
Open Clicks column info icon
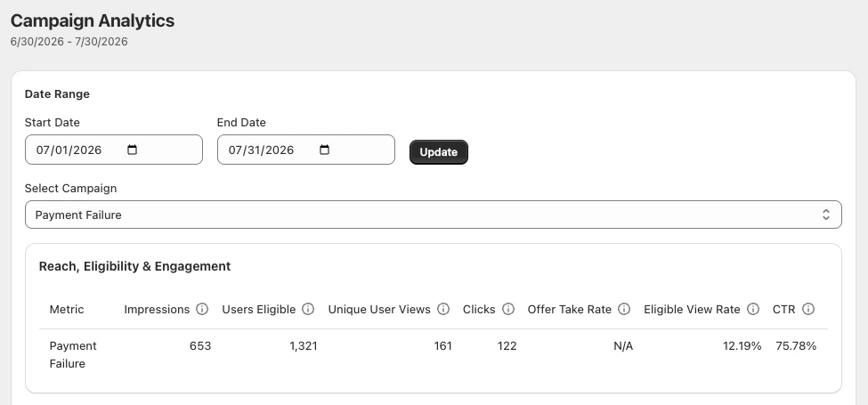[508, 309]
